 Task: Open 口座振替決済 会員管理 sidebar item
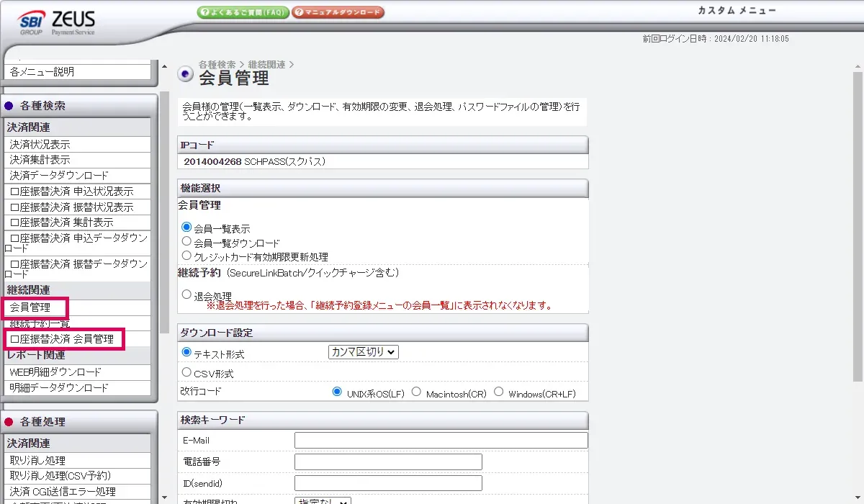pyautogui.click(x=62, y=339)
